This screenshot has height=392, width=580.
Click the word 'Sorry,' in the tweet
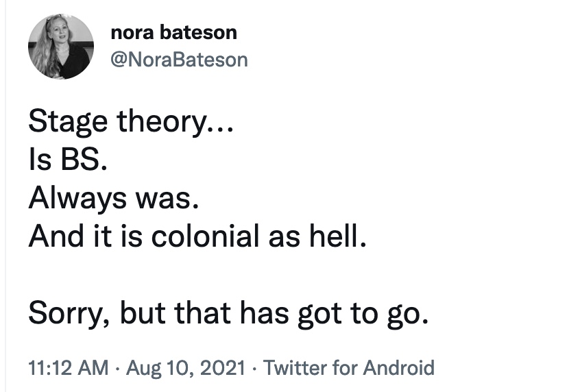[x=69, y=314]
